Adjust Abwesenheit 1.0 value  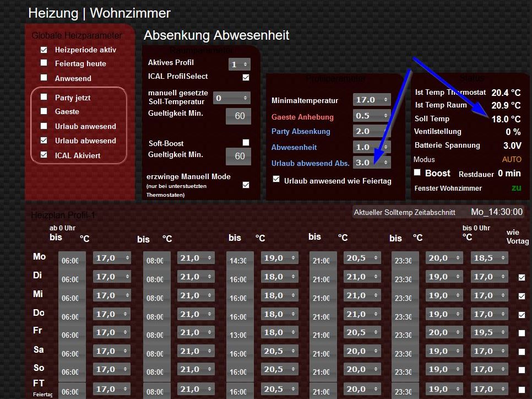tap(372, 147)
